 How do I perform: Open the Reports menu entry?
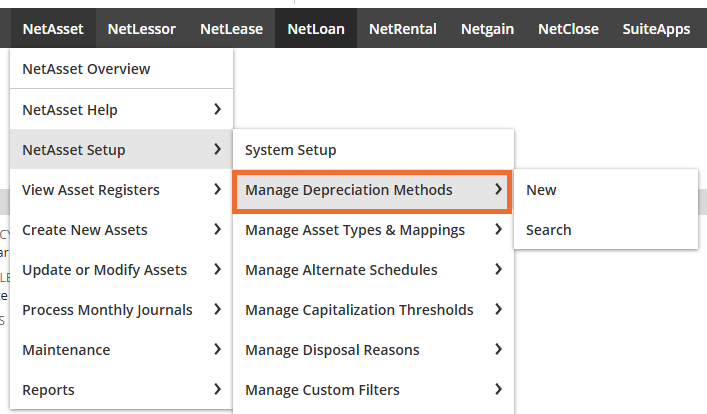tap(121, 390)
